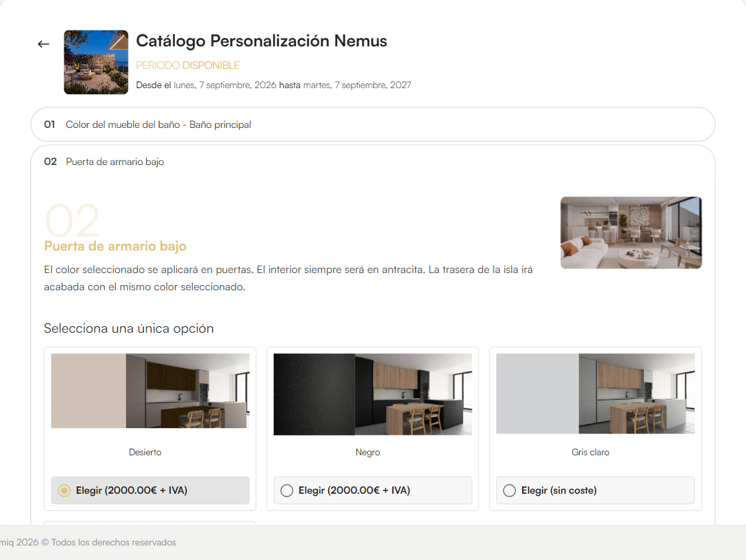Open the Nemus catalog cover thumbnail
Image resolution: width=746 pixels, height=560 pixels.
pos(96,62)
